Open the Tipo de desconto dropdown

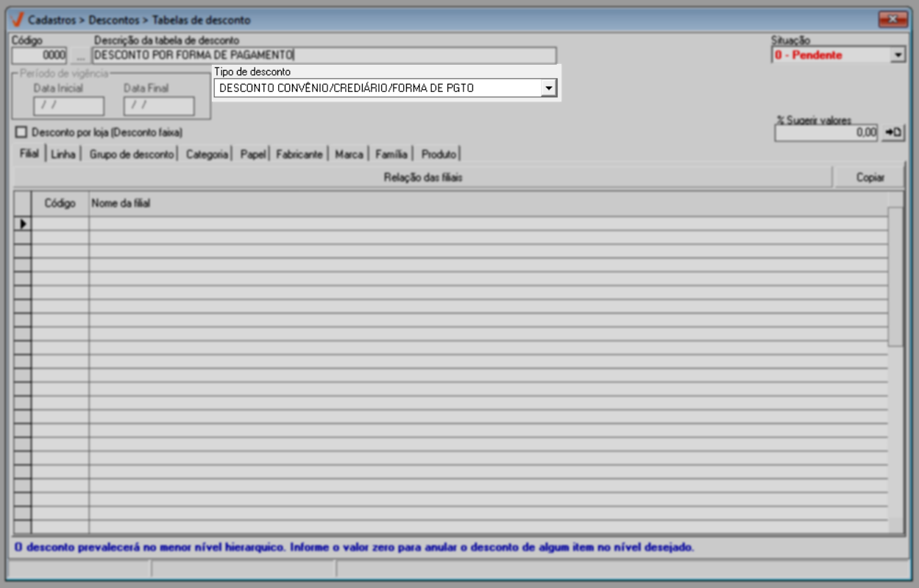pyautogui.click(x=547, y=88)
